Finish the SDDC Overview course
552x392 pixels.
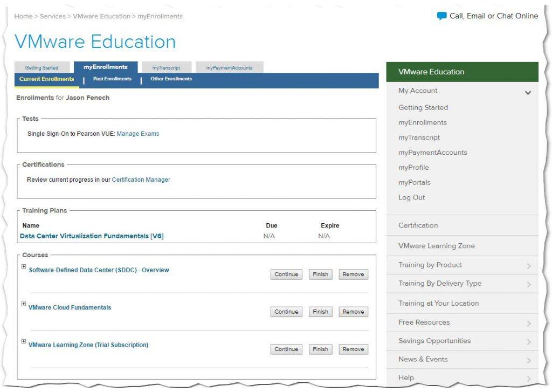point(320,274)
